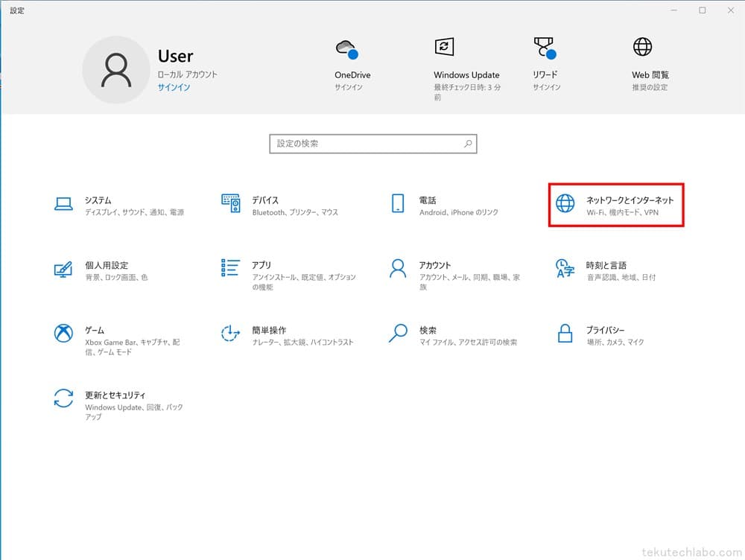Screen dimensions: 745x560
Task: Open the 個人用設定 paintbrush icon
Action: coord(63,269)
